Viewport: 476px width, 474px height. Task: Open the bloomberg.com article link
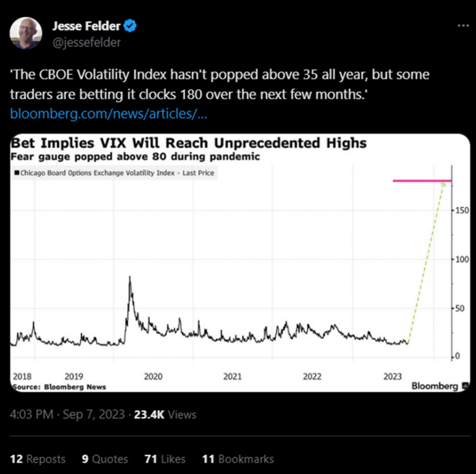[x=108, y=114]
